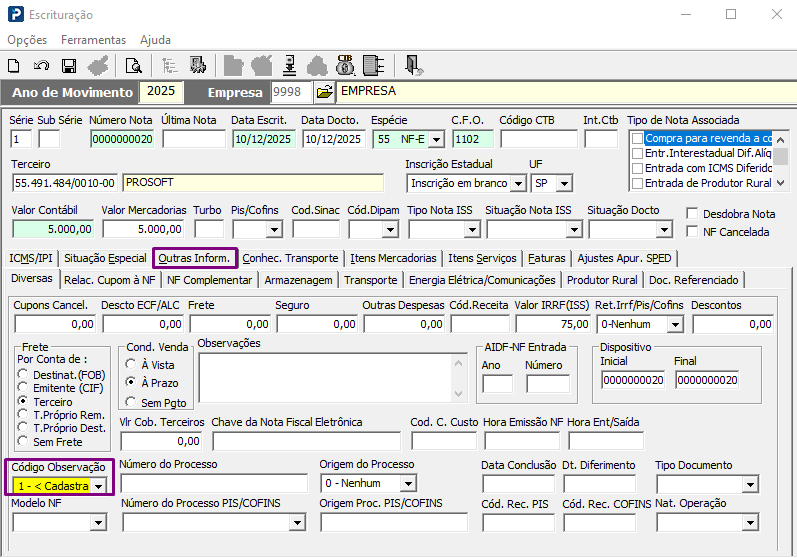The height and width of the screenshot is (558, 797).
Task: Open company lookup folder icon beside Empresa
Action: click(x=324, y=92)
